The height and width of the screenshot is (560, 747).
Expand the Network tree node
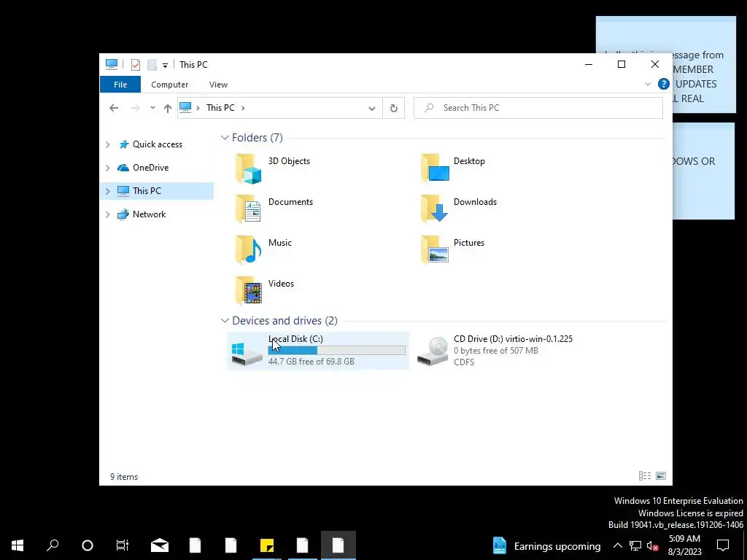click(108, 214)
